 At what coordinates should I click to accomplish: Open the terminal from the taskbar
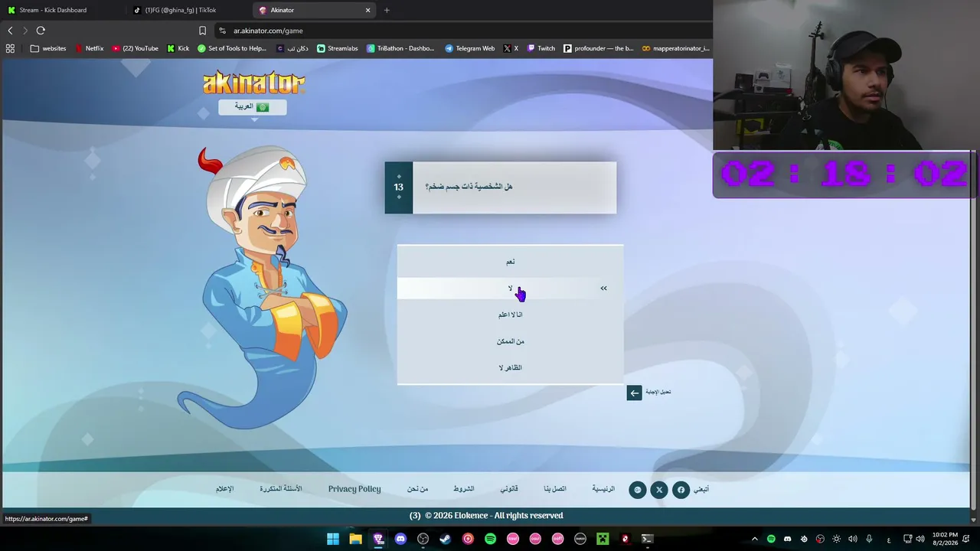coord(648,539)
